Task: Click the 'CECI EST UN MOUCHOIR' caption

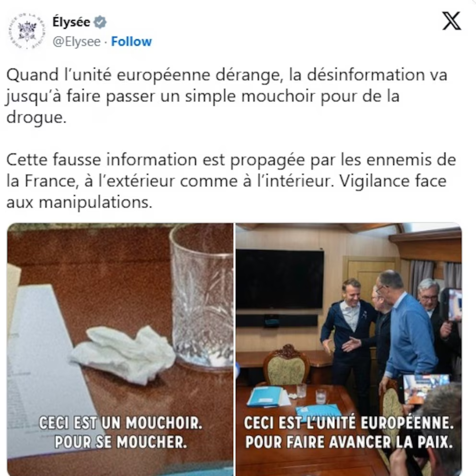Action: click(x=120, y=432)
